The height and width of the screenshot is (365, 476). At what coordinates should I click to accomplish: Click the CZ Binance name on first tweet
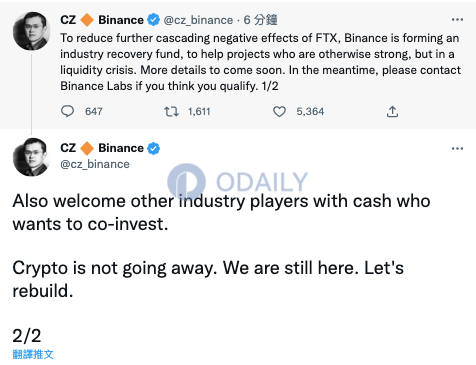click(x=102, y=20)
